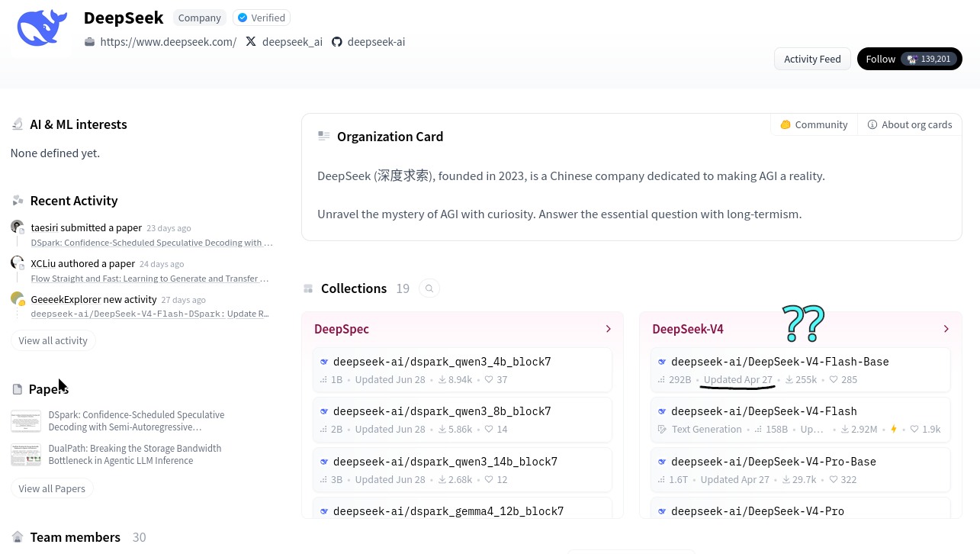Click the heart icon on dspark_qwen3_4b_block7
Image resolution: width=980 pixels, height=554 pixels.
coord(489,379)
